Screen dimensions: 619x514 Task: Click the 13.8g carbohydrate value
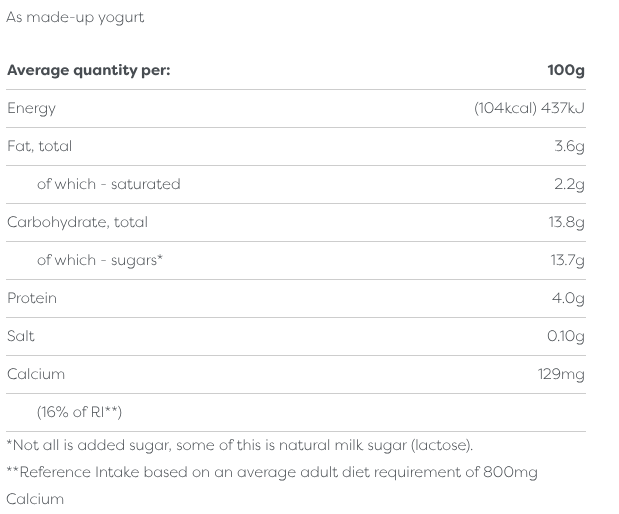coord(566,222)
